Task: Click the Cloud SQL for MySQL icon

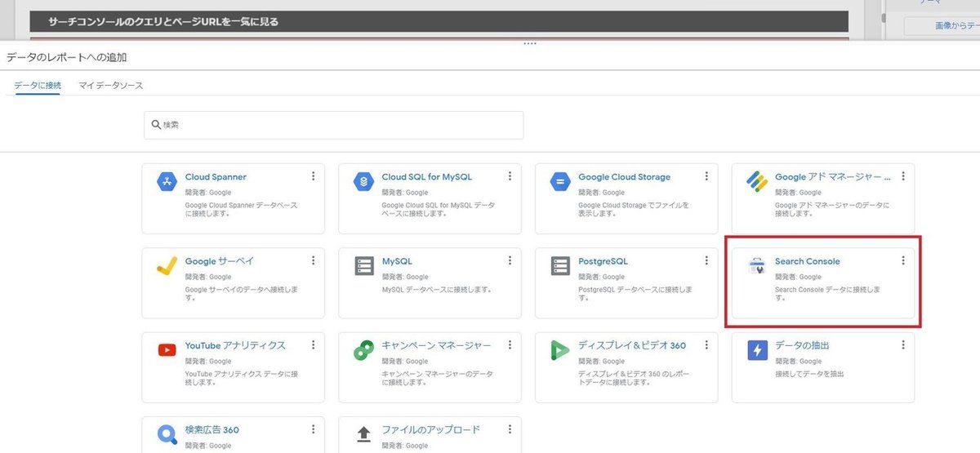Action: pyautogui.click(x=363, y=182)
